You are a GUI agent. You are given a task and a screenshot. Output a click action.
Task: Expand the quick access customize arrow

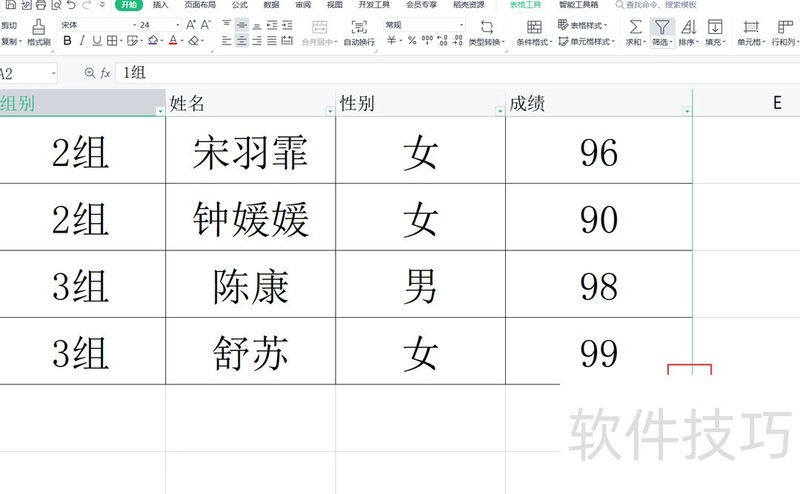[103, 5]
